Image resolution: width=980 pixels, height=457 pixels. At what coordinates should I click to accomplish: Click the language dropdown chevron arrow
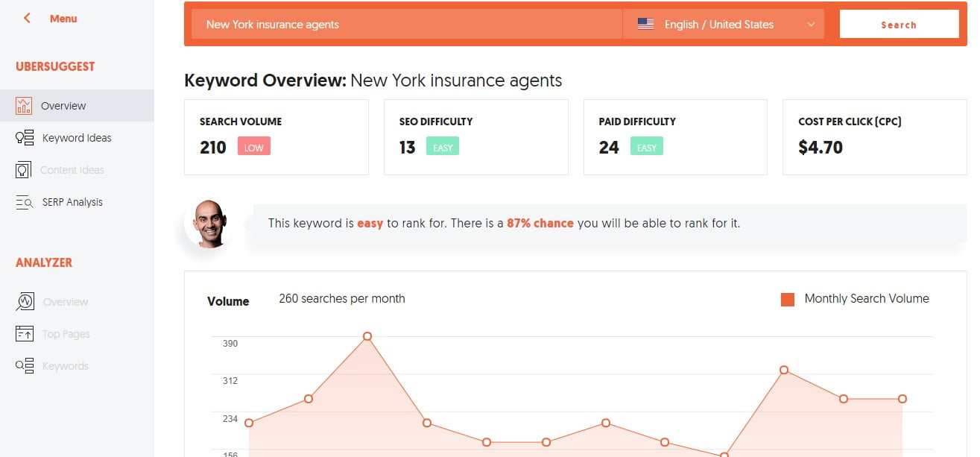click(x=811, y=25)
